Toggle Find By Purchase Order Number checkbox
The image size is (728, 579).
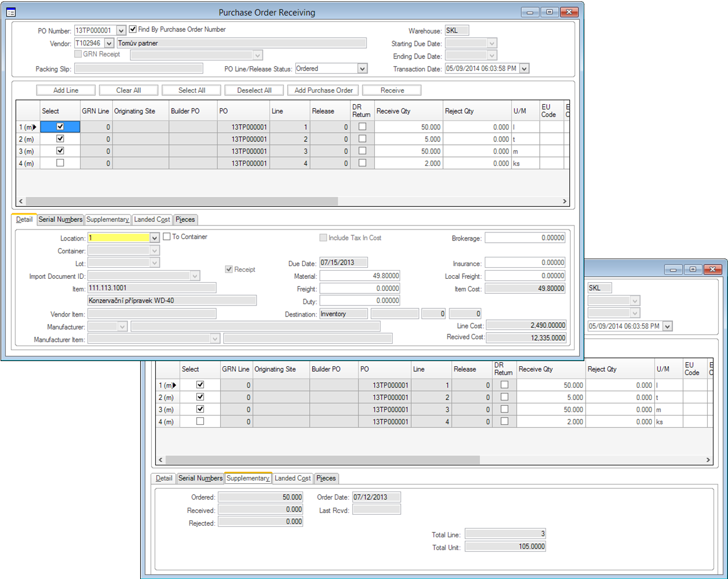pos(133,29)
